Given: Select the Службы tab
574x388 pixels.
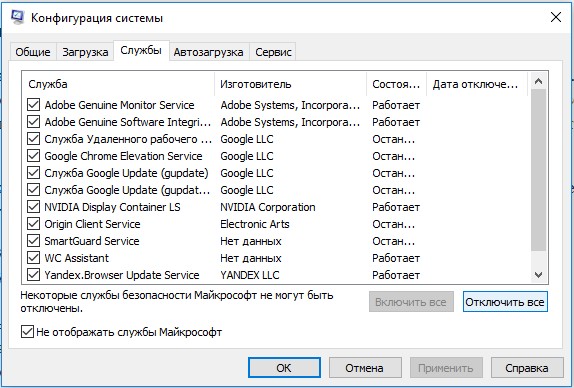Looking at the screenshot, I should pos(141,51).
